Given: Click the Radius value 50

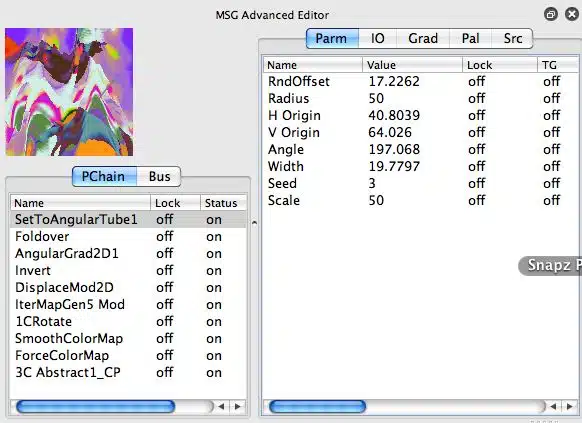Looking at the screenshot, I should click(x=376, y=98).
